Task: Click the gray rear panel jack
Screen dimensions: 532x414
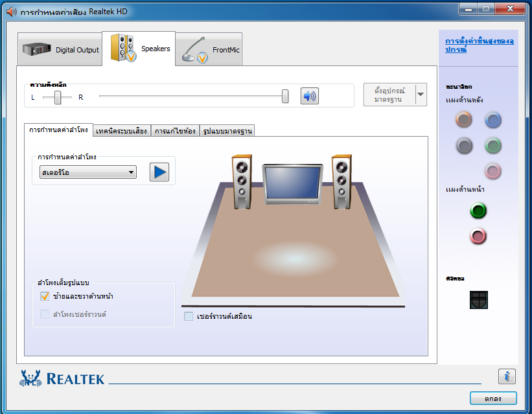Action: [x=464, y=146]
